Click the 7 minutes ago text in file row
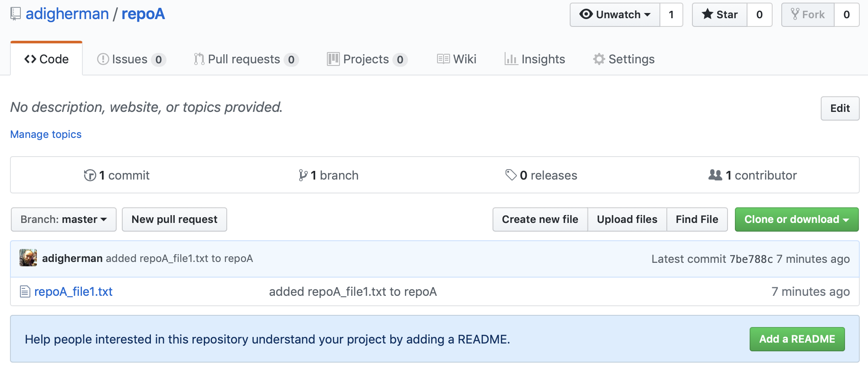Screen dimensions: 868x373 pos(810,291)
